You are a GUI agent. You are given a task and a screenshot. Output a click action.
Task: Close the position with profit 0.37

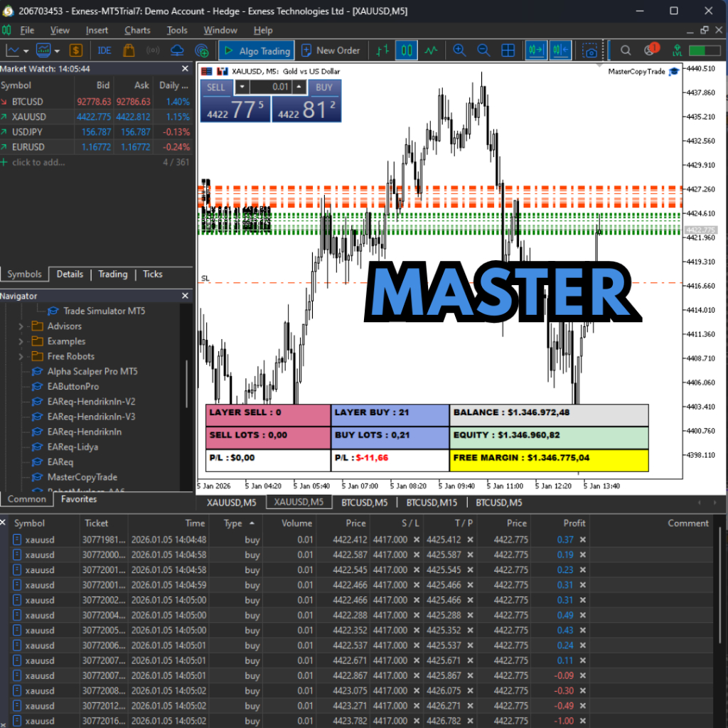[x=583, y=540]
